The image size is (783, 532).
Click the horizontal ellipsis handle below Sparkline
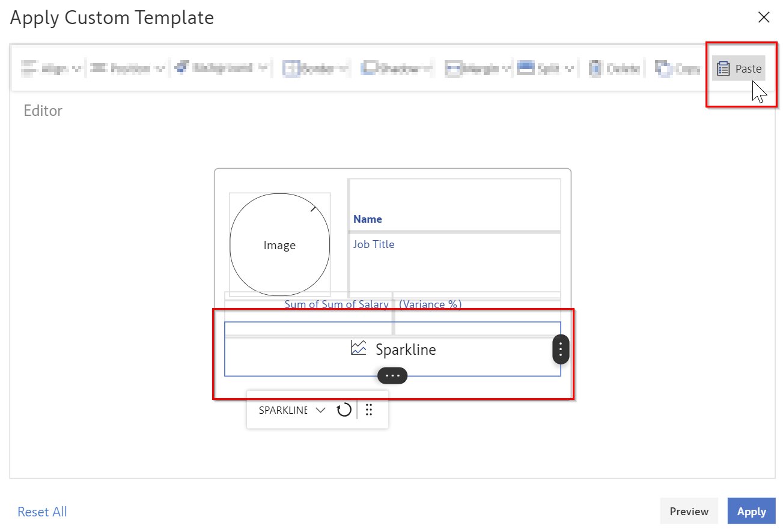tap(392, 375)
